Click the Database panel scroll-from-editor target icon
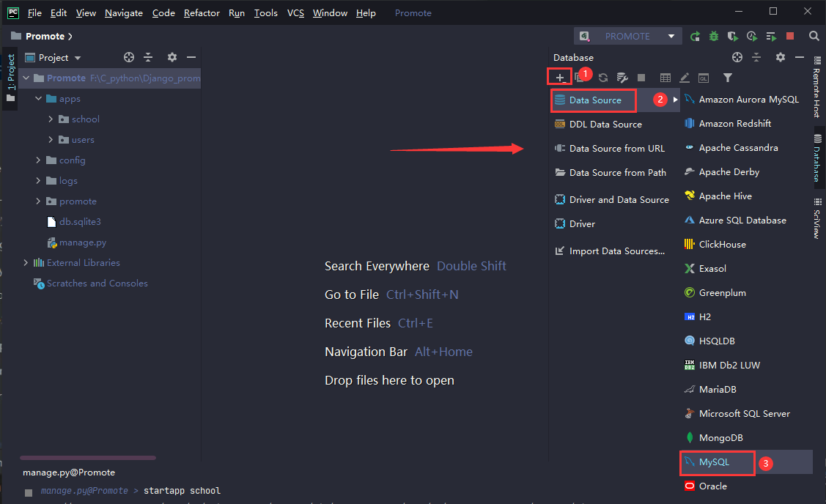826x504 pixels. pos(737,57)
